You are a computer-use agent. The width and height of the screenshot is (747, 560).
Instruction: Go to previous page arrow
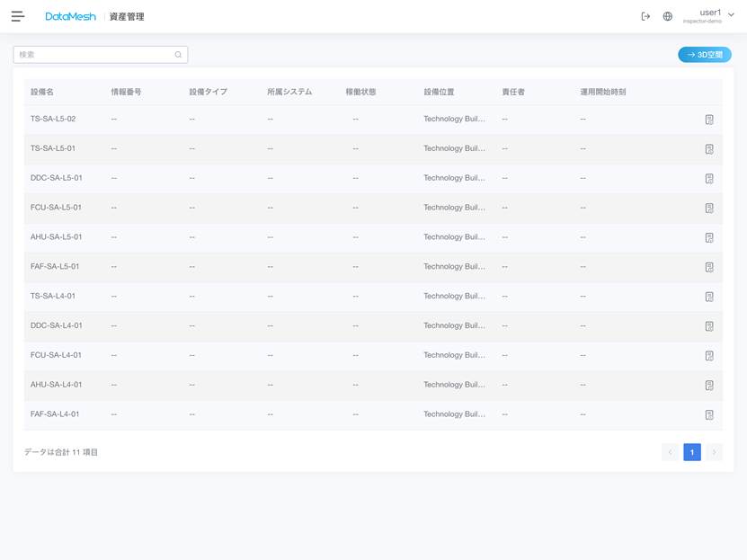670,452
